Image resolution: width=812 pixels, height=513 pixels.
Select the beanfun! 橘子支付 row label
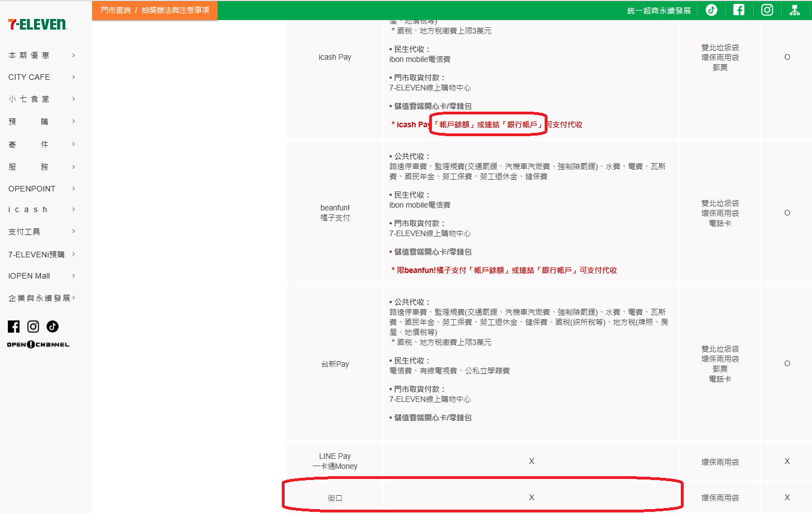click(x=335, y=213)
